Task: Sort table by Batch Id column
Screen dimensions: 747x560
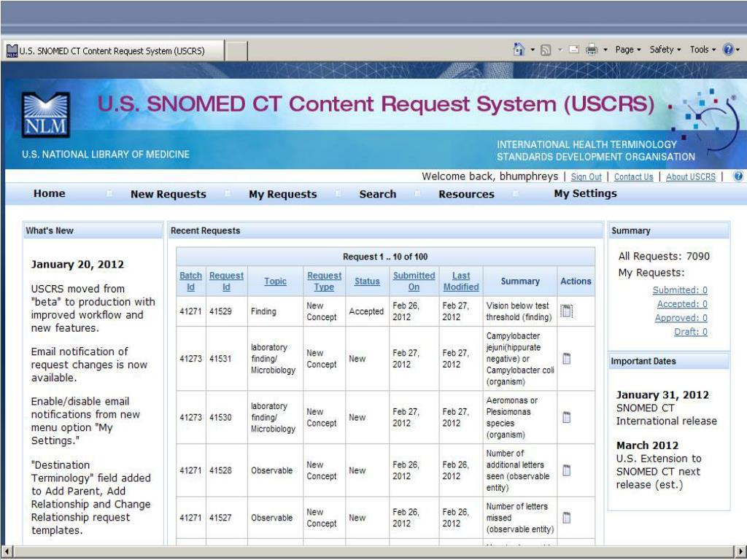Action: [x=190, y=281]
